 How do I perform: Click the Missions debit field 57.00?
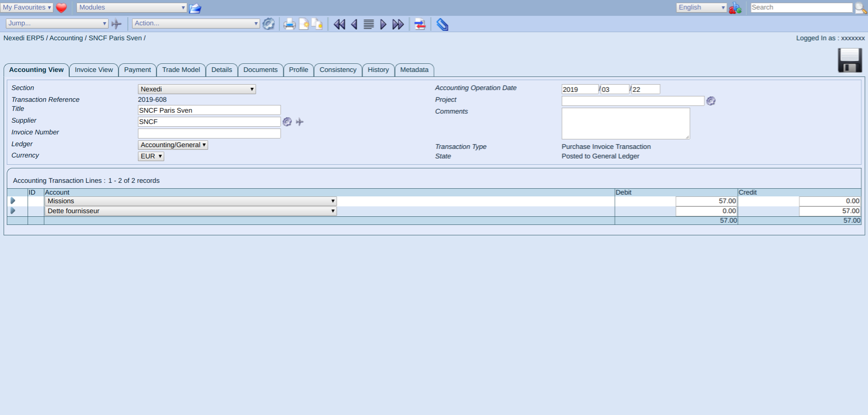click(x=706, y=201)
